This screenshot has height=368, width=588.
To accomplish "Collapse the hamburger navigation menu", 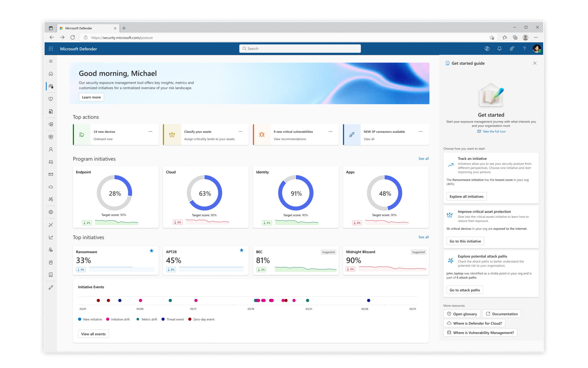I will coord(51,61).
